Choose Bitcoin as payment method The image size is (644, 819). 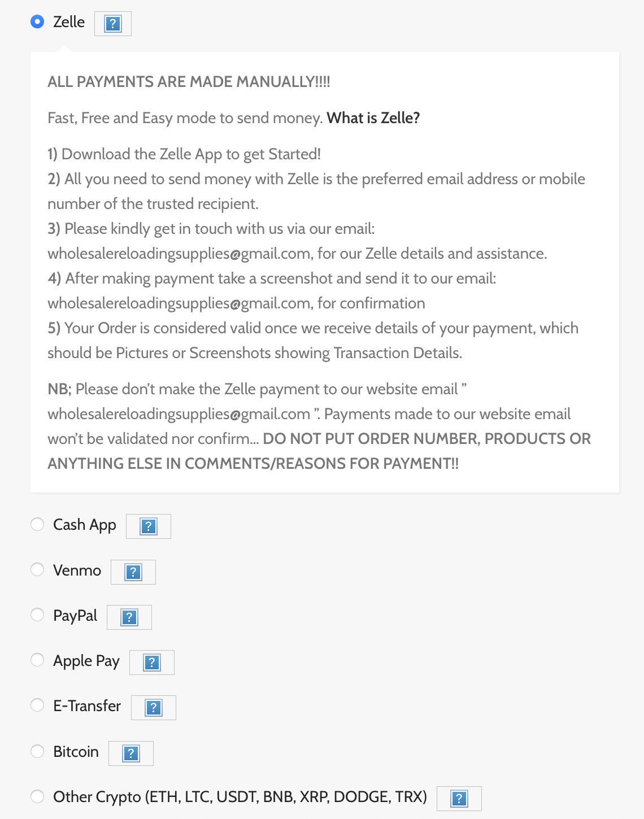point(37,751)
